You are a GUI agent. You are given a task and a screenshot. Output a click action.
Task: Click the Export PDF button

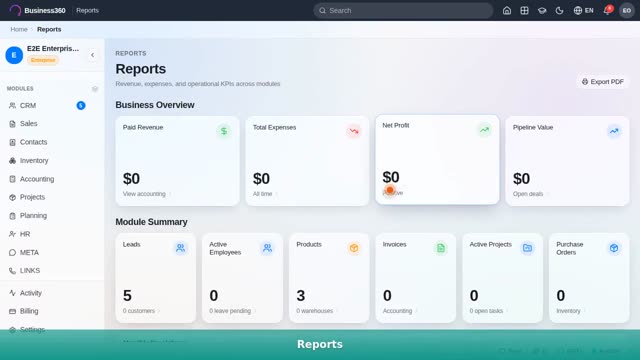(603, 82)
